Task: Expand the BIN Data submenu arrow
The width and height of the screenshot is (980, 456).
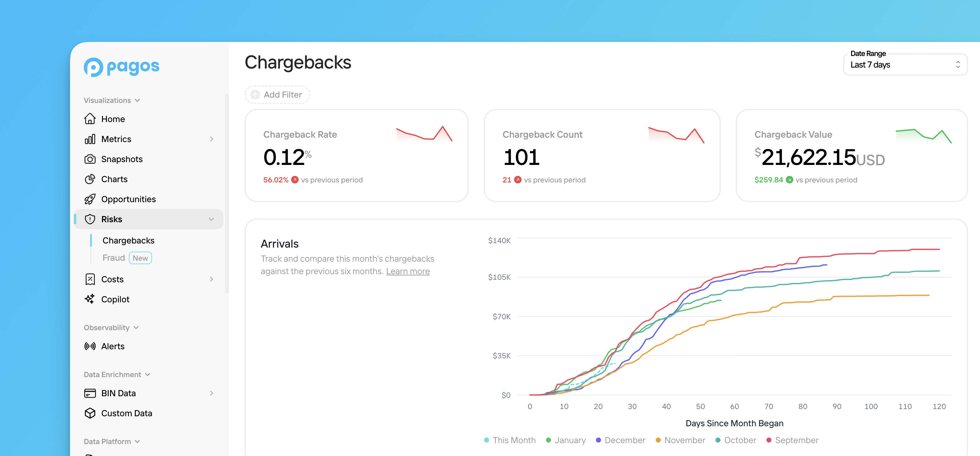Action: [x=211, y=393]
